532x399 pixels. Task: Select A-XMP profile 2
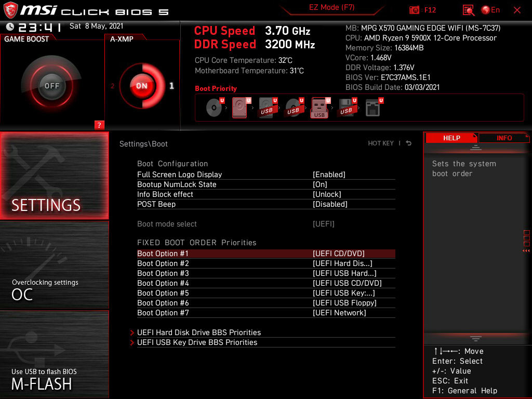click(x=112, y=86)
